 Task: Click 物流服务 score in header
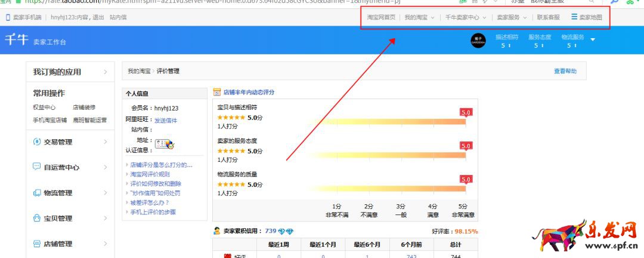(x=572, y=41)
